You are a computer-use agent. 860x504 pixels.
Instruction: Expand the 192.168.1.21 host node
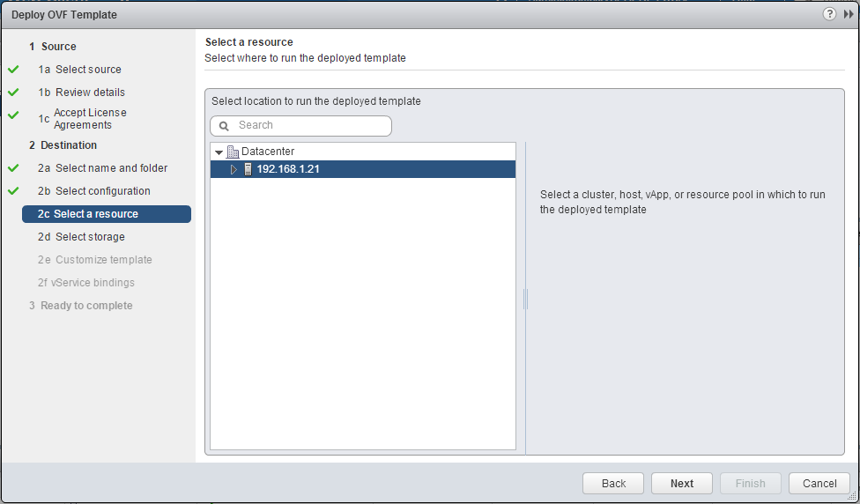click(x=234, y=169)
